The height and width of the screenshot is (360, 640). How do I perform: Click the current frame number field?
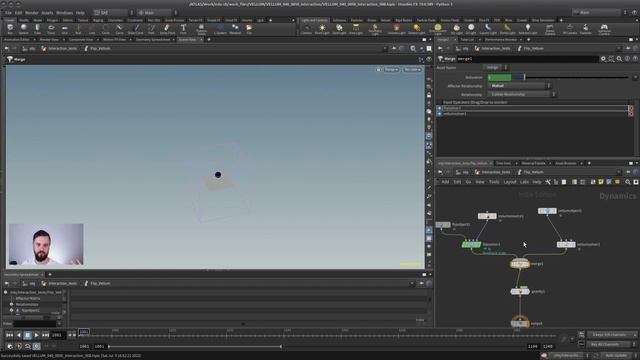click(57, 335)
